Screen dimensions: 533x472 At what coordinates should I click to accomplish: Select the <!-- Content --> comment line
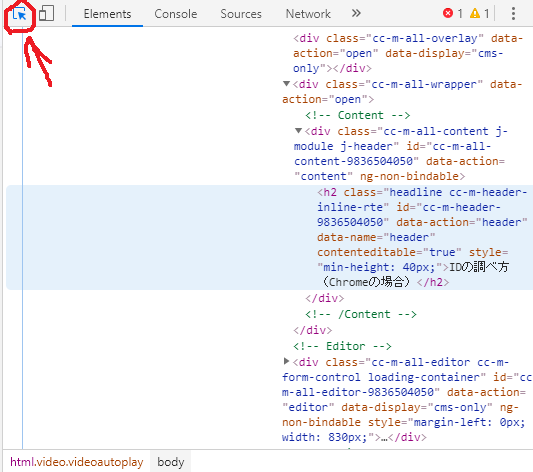pos(358,115)
